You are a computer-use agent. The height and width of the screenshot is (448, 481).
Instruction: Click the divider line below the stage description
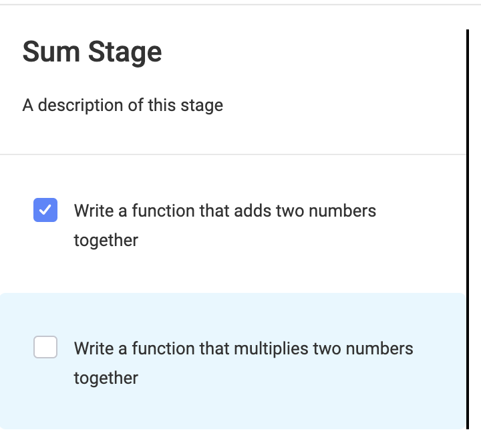tap(233, 154)
